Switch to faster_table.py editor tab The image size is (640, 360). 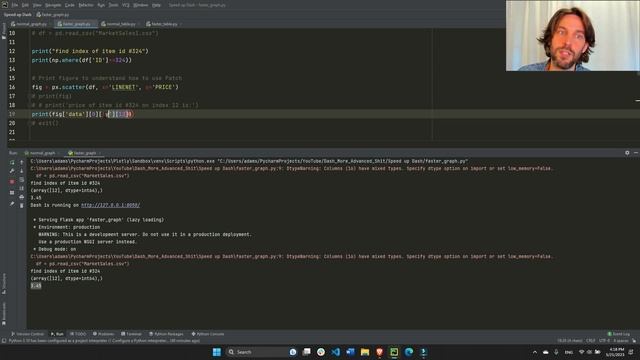(164, 24)
